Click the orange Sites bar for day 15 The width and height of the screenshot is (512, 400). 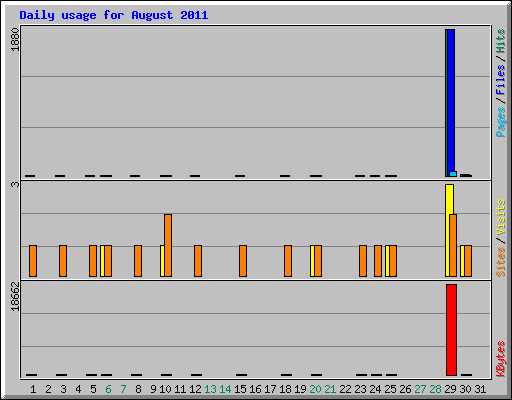point(243,261)
